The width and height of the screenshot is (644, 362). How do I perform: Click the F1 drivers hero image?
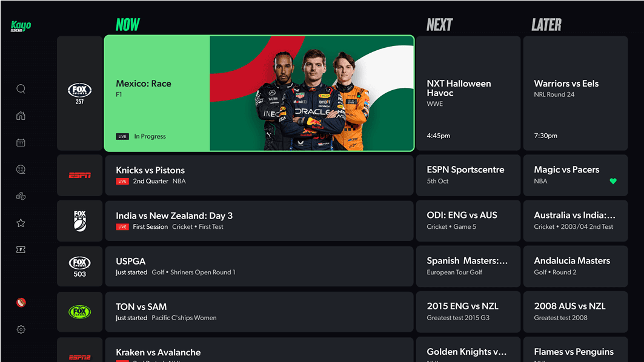tap(312, 94)
